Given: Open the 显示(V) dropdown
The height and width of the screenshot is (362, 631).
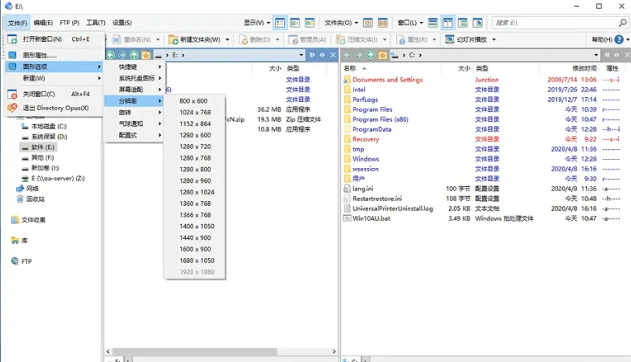Looking at the screenshot, I should [x=257, y=23].
